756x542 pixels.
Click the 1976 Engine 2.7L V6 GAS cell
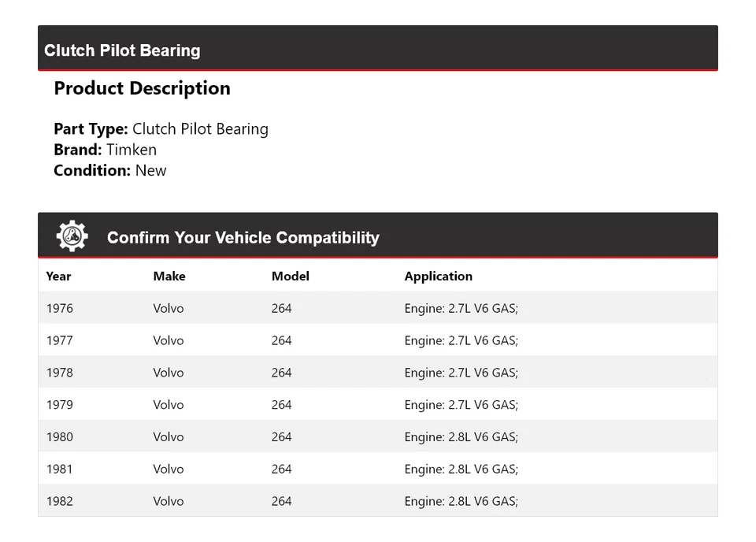click(x=461, y=309)
